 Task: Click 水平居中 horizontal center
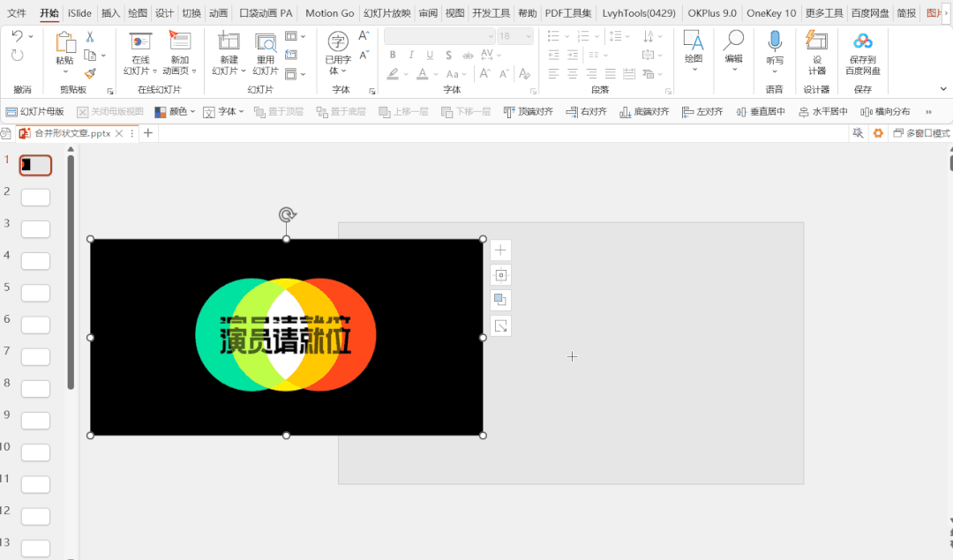[x=823, y=112]
